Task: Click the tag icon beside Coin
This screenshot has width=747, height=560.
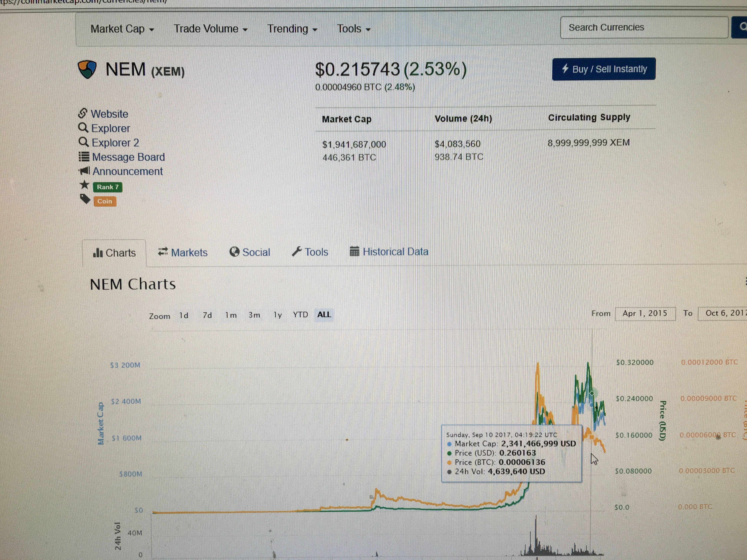Action: (x=85, y=199)
